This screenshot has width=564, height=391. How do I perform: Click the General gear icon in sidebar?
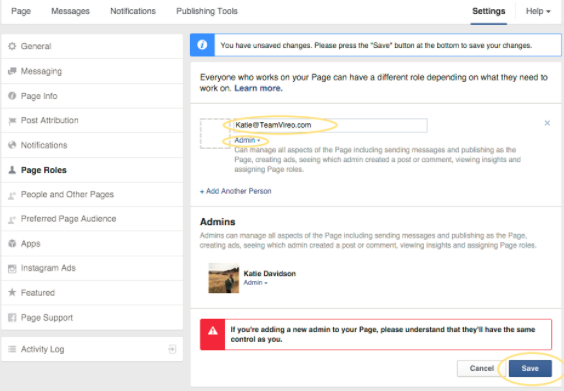(x=12, y=46)
